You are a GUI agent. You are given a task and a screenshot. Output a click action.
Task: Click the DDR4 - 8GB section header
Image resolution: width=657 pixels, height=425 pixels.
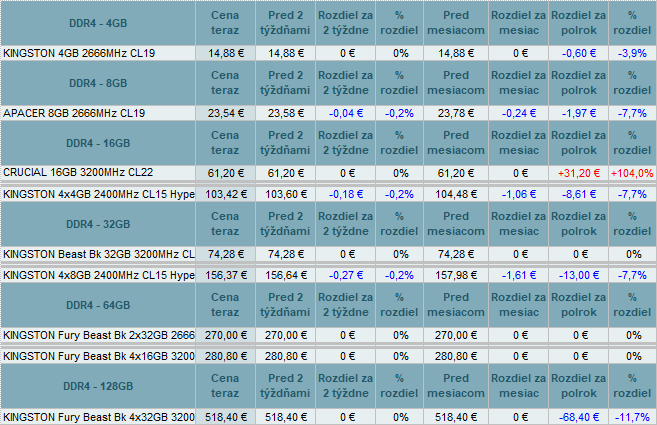pyautogui.click(x=98, y=83)
